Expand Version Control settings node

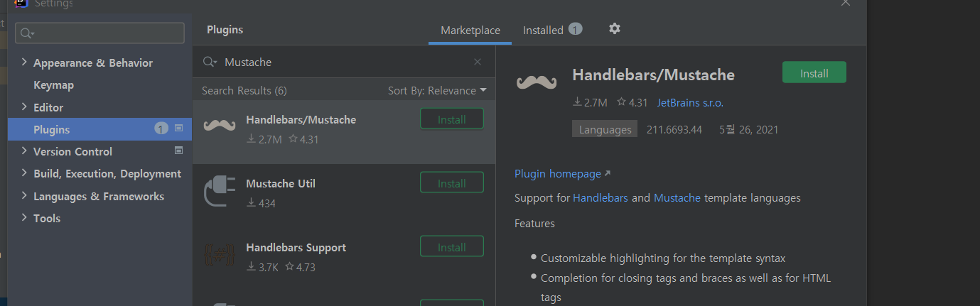coord(24,151)
